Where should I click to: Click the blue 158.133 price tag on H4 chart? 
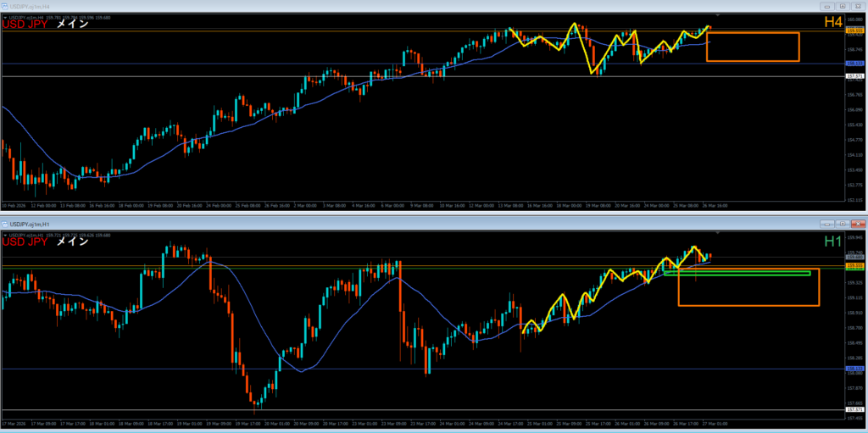tap(855, 64)
